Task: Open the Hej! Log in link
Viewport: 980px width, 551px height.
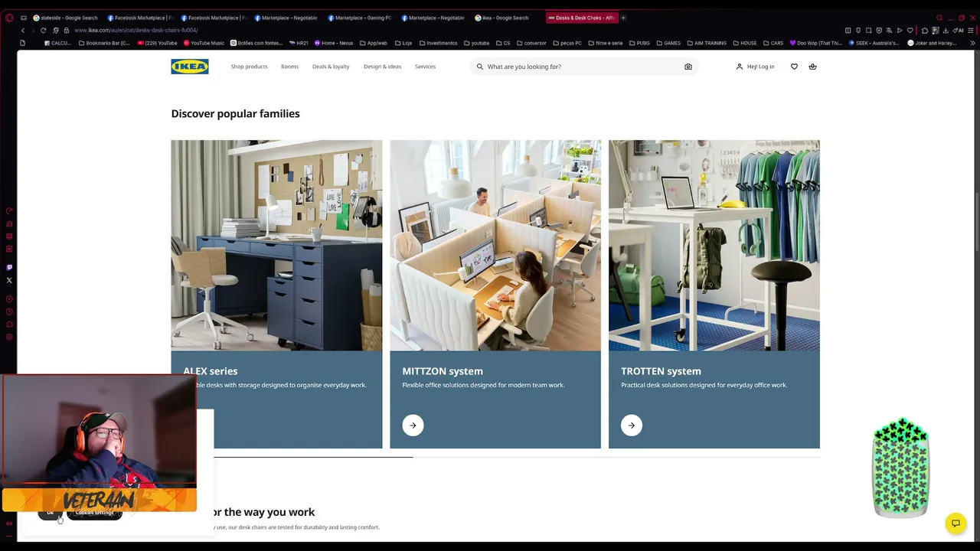Action: tap(755, 67)
